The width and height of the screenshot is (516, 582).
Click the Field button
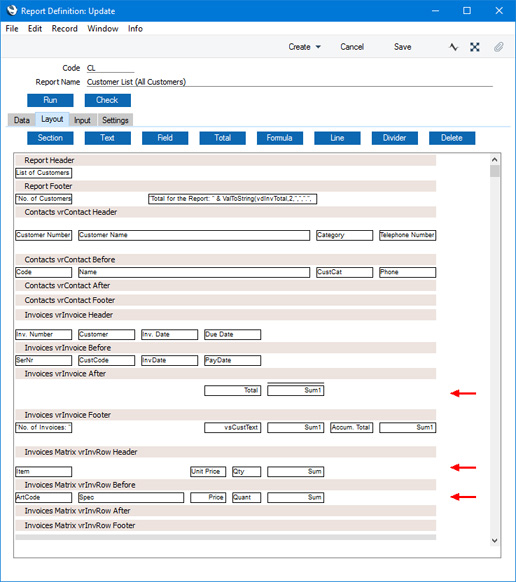click(165, 138)
